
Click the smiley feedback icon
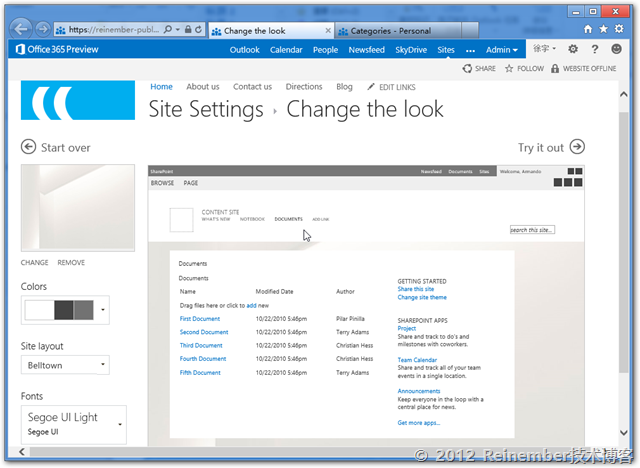click(x=616, y=49)
